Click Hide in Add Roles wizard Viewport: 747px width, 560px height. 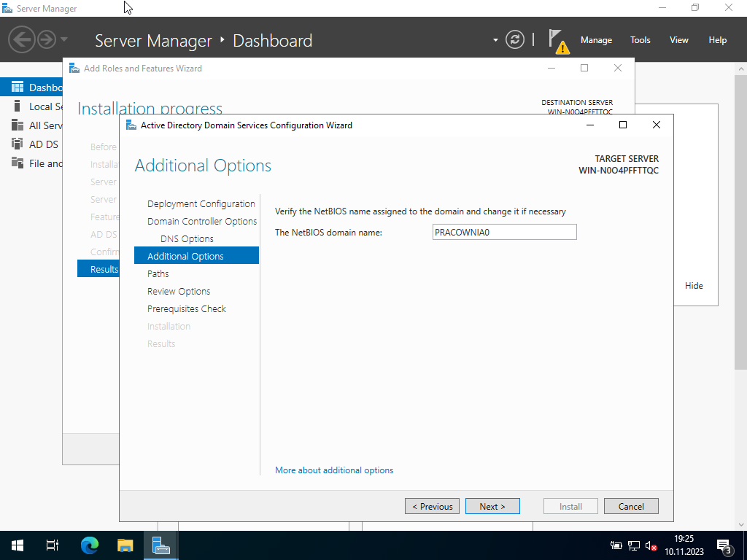(694, 286)
